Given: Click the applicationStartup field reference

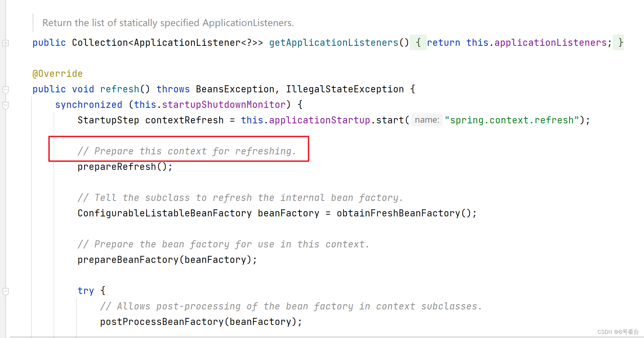Looking at the screenshot, I should (x=319, y=120).
